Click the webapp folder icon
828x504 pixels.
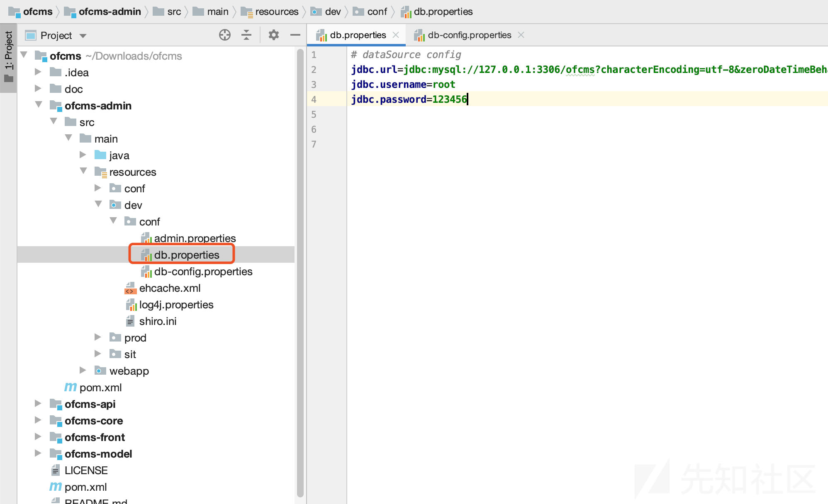click(x=100, y=371)
